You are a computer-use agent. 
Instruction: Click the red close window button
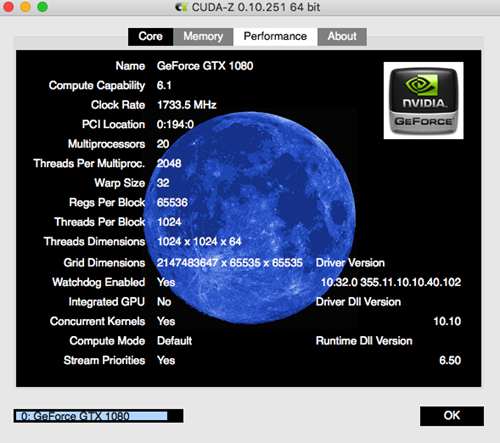[x=8, y=7]
